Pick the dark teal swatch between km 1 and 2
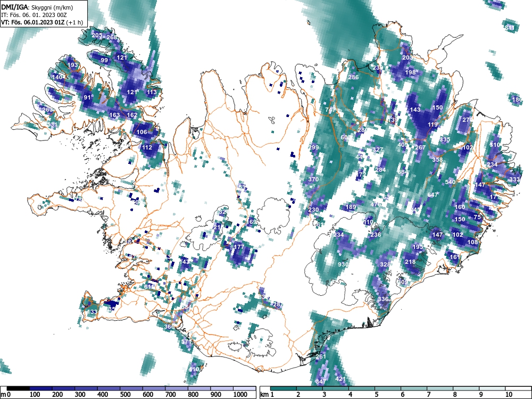The height and width of the screenshot is (399, 532). 284,388
